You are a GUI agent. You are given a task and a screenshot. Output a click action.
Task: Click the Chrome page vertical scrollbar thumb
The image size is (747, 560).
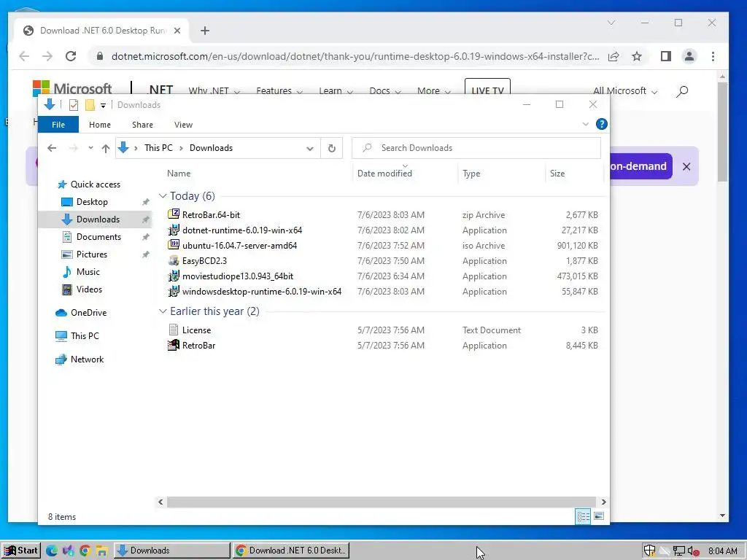pyautogui.click(x=723, y=132)
